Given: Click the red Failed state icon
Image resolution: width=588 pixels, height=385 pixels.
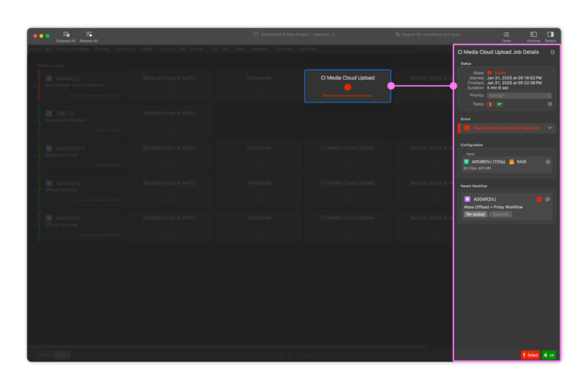Looking at the screenshot, I should click(x=490, y=73).
